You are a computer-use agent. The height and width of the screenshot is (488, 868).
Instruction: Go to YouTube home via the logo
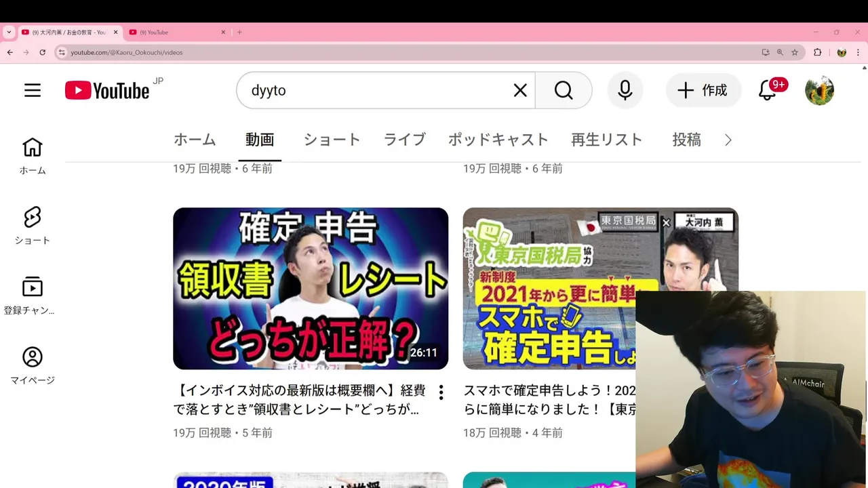pos(107,90)
